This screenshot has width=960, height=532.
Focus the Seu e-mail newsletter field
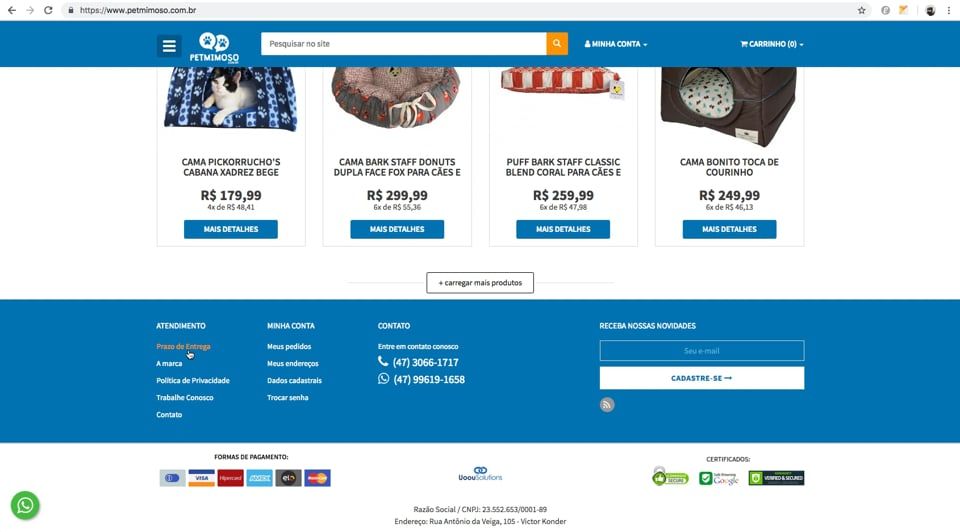[x=702, y=351]
